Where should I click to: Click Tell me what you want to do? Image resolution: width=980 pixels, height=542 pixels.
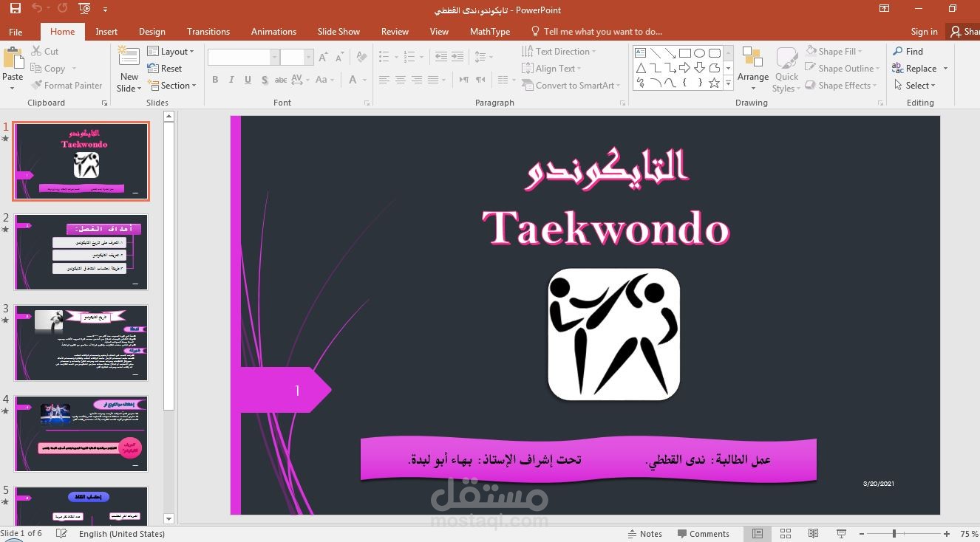point(596,32)
